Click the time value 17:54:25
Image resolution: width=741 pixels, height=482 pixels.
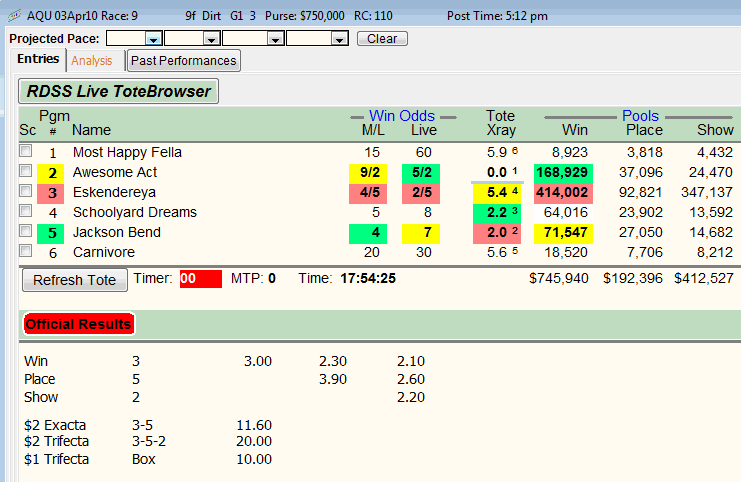368,278
